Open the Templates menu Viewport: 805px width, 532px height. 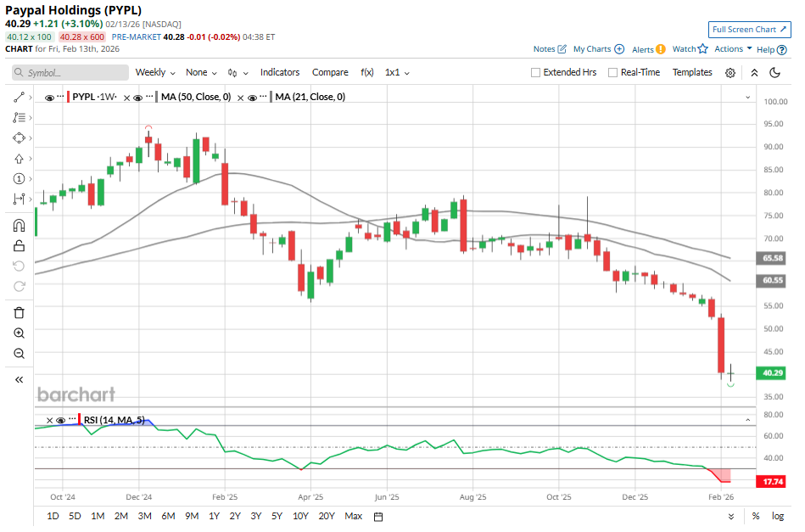click(x=692, y=73)
